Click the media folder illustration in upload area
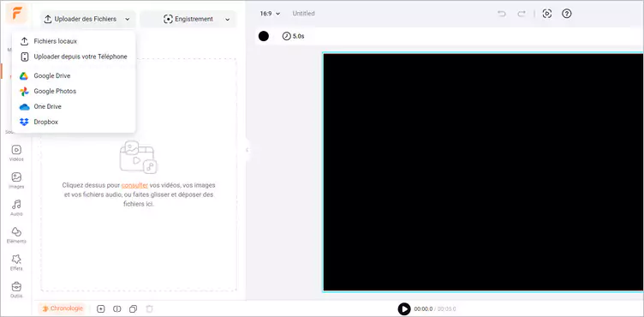The image size is (644, 317). (139, 157)
